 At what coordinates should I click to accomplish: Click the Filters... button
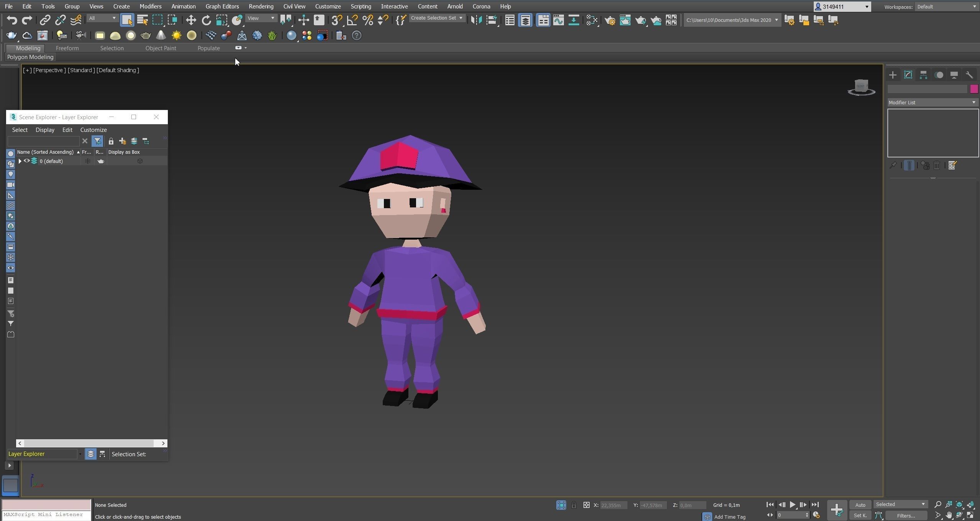pos(906,516)
